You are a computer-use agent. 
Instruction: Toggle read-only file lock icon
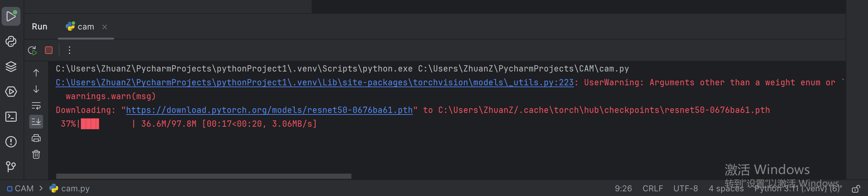click(x=855, y=189)
